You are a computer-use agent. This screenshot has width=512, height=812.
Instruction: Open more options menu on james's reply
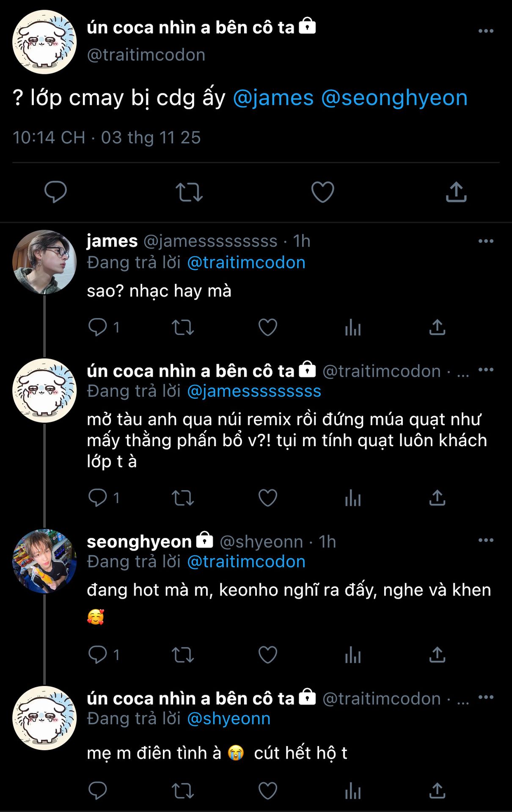point(485,241)
